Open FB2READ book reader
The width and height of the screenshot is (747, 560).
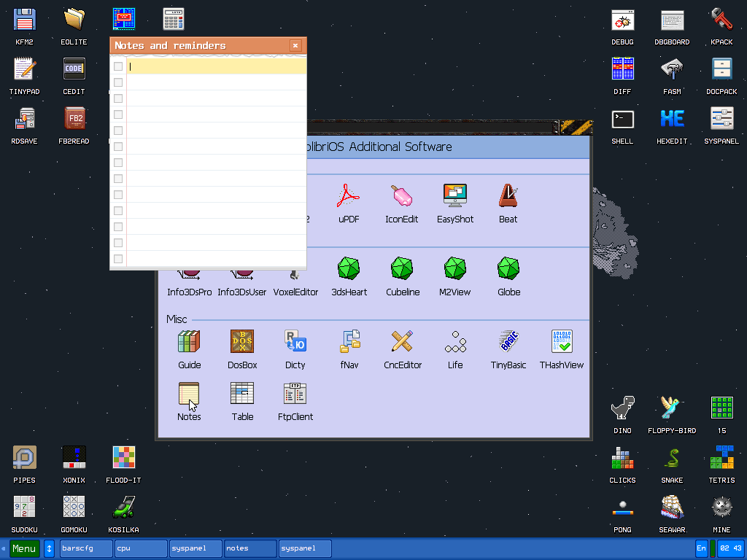coord(74,119)
